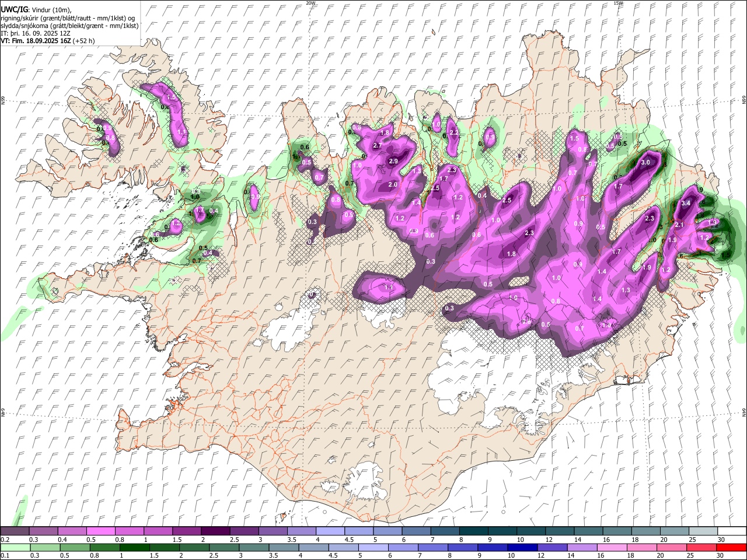Select snow legend swatch between 6 and 7
The height and width of the screenshot is (560, 747).
[x=416, y=531]
